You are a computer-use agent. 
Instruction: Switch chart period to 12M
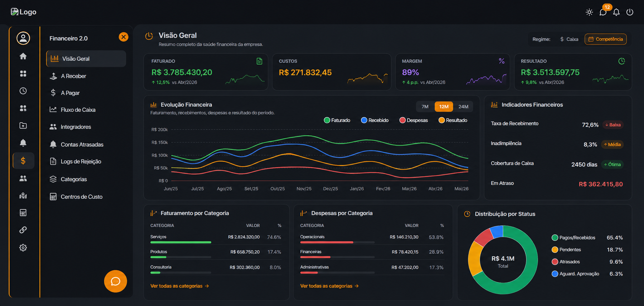tap(444, 106)
